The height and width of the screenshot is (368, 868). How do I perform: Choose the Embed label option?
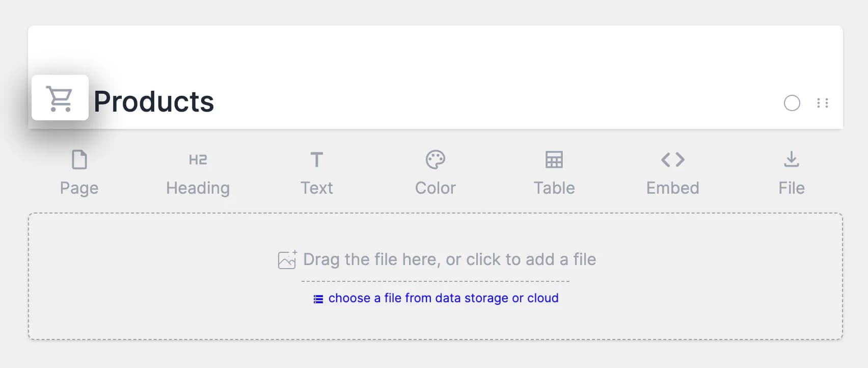coord(672,188)
